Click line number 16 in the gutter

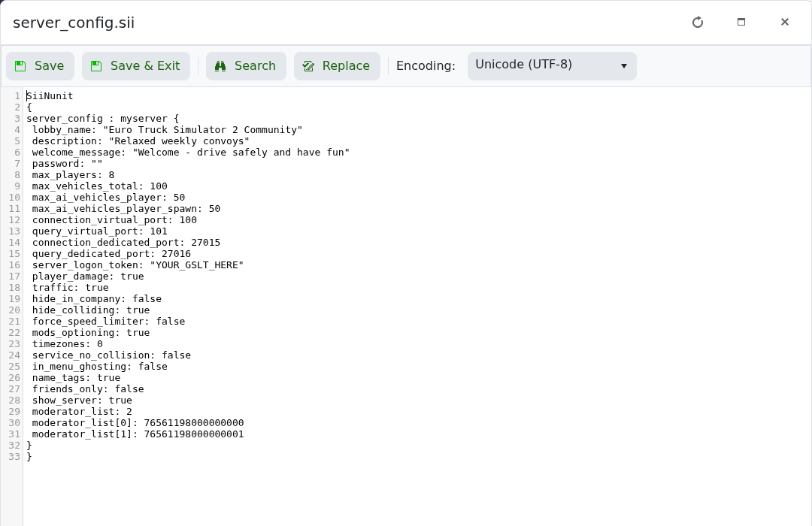[14, 265]
